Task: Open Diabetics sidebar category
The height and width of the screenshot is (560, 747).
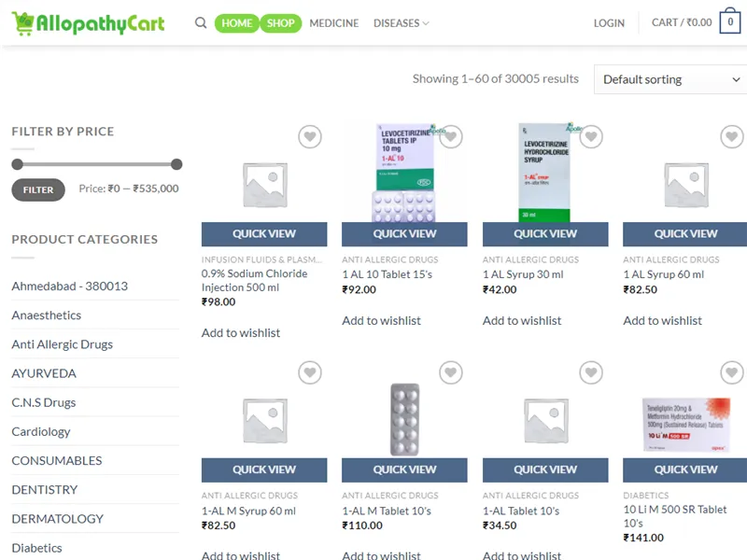Action: click(36, 548)
